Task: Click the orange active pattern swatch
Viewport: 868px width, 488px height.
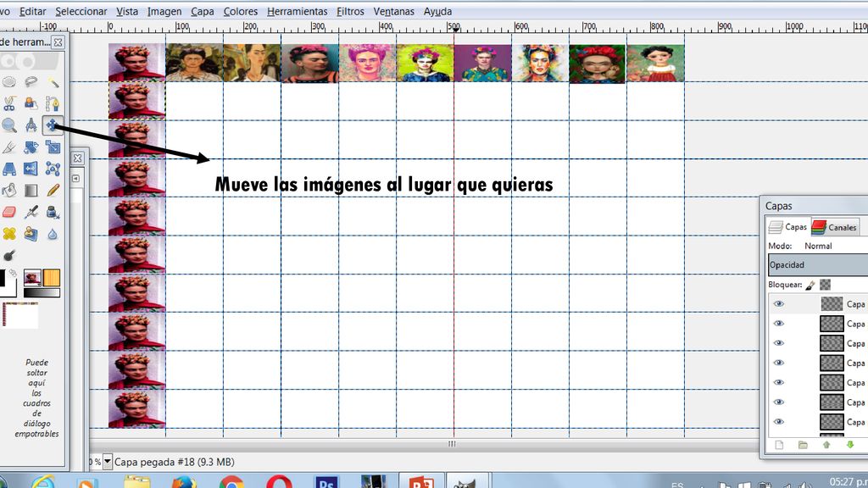Action: [52, 278]
